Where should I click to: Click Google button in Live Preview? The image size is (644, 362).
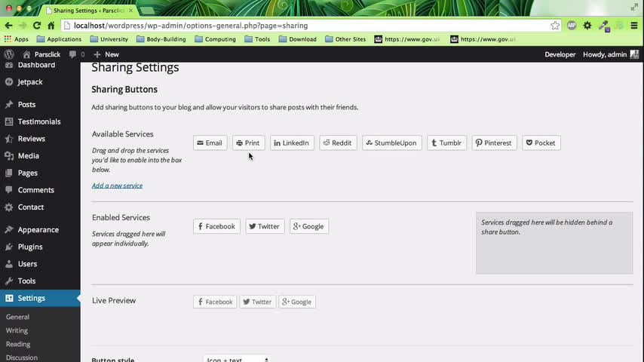(297, 302)
